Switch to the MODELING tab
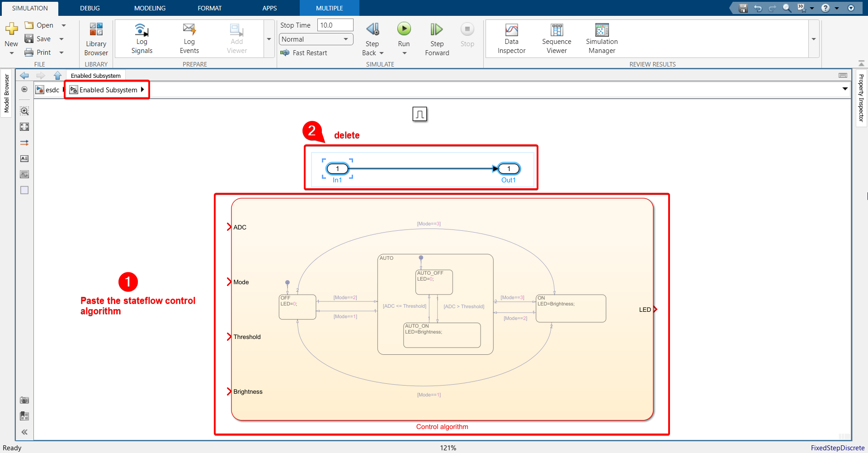Viewport: 868px width, 453px height. tap(150, 8)
